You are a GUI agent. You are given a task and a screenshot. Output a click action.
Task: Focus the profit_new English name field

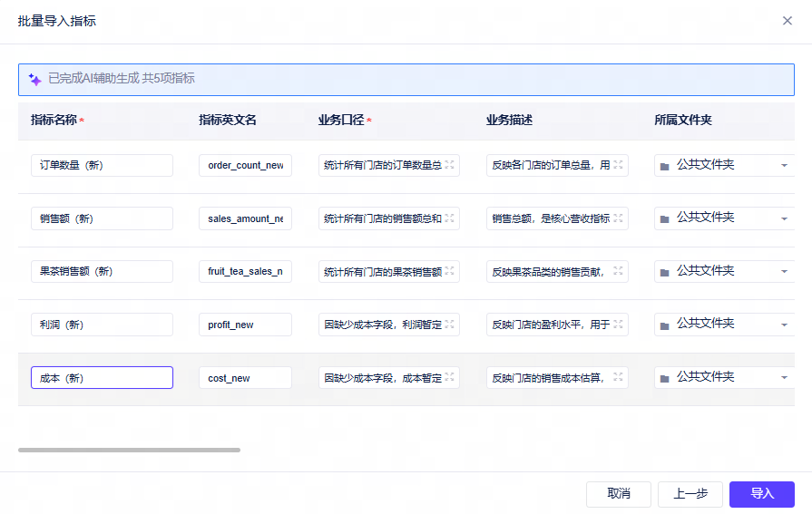tap(246, 325)
